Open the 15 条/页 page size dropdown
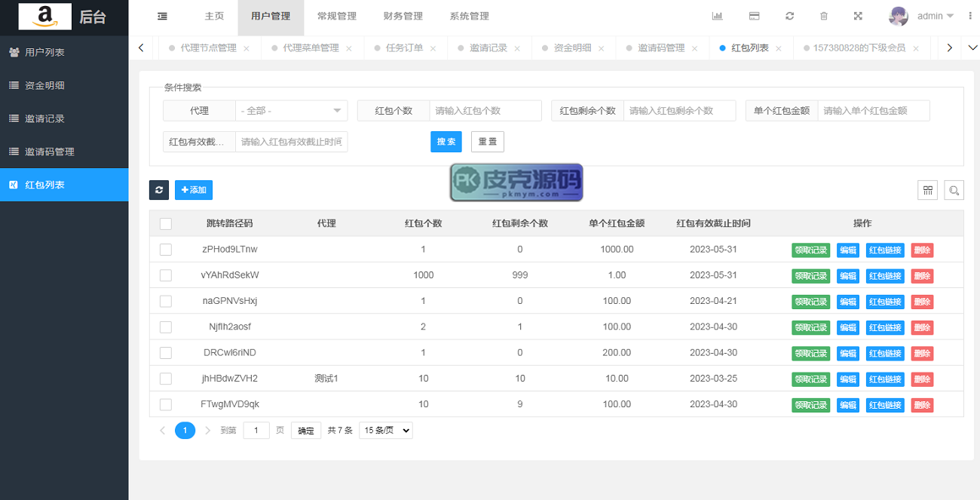 (385, 431)
